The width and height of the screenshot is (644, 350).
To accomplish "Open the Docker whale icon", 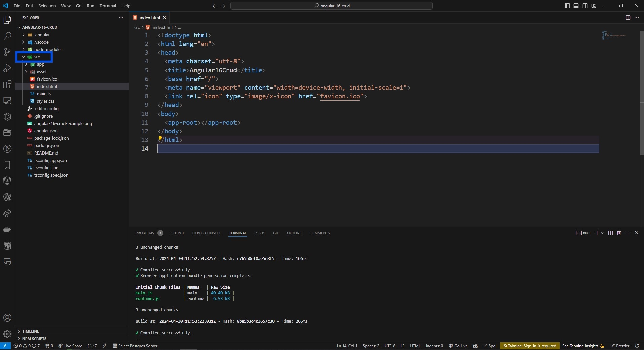I will click(7, 229).
